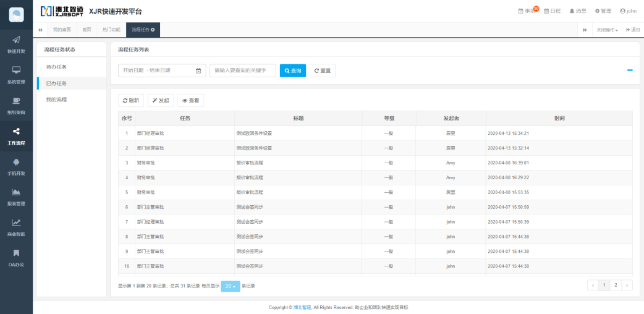This screenshot has height=314, width=644.
Task: Open the 快速开发 sidebar icon
Action: [x=16, y=40]
